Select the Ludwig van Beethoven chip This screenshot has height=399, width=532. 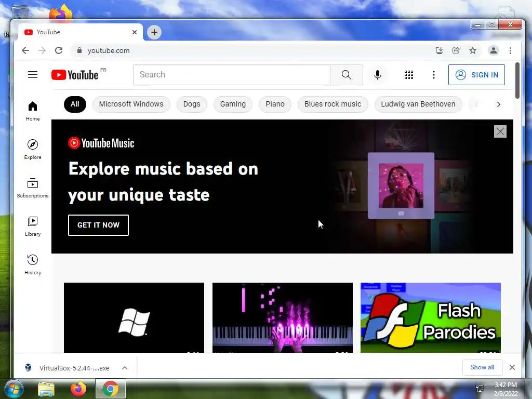[418, 104]
